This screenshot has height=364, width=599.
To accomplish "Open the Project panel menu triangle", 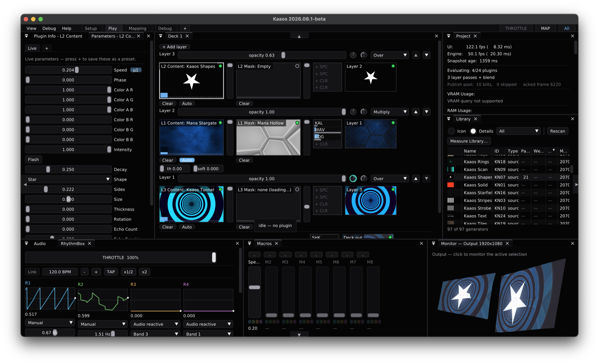I will pos(449,36).
